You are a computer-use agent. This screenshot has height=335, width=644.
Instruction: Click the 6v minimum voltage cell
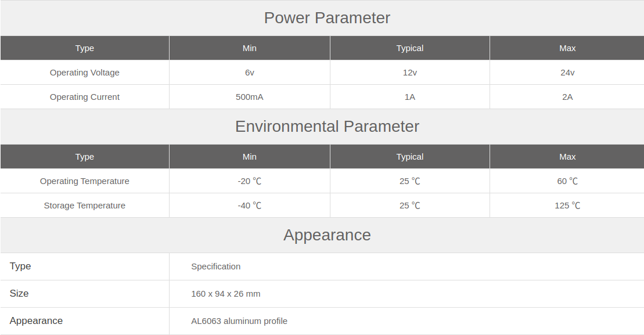point(249,73)
